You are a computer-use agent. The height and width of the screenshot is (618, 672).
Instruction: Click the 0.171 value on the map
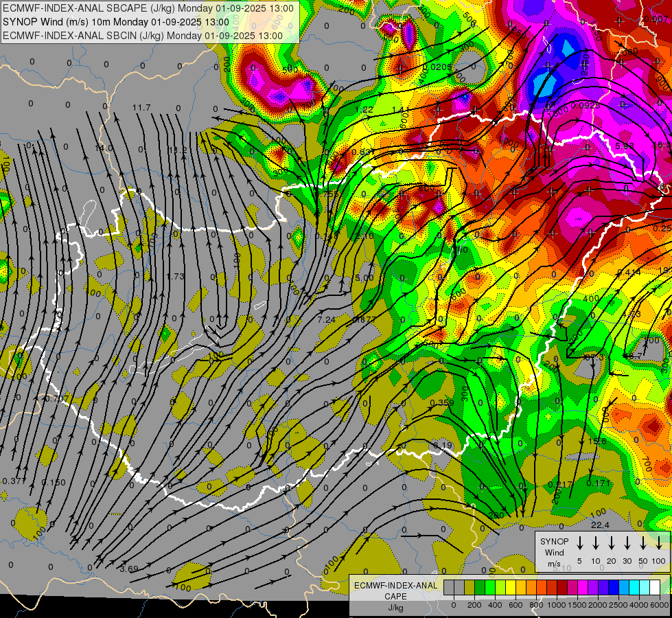click(599, 483)
